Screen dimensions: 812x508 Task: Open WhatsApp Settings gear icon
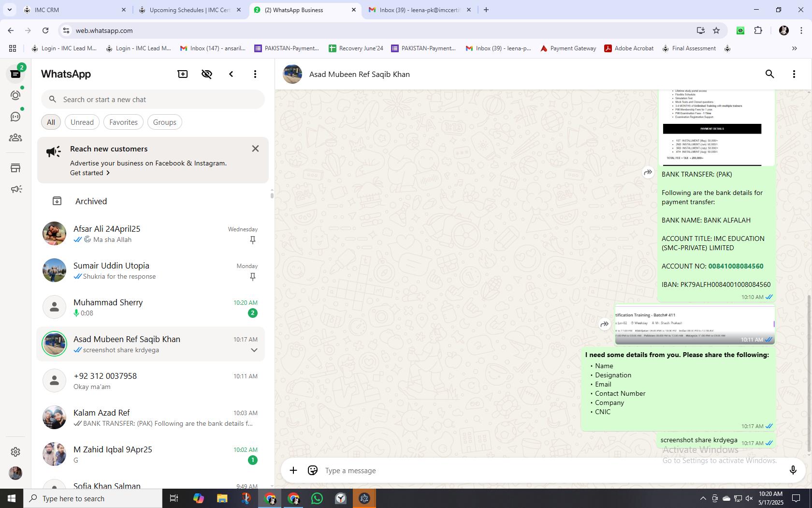pyautogui.click(x=15, y=451)
